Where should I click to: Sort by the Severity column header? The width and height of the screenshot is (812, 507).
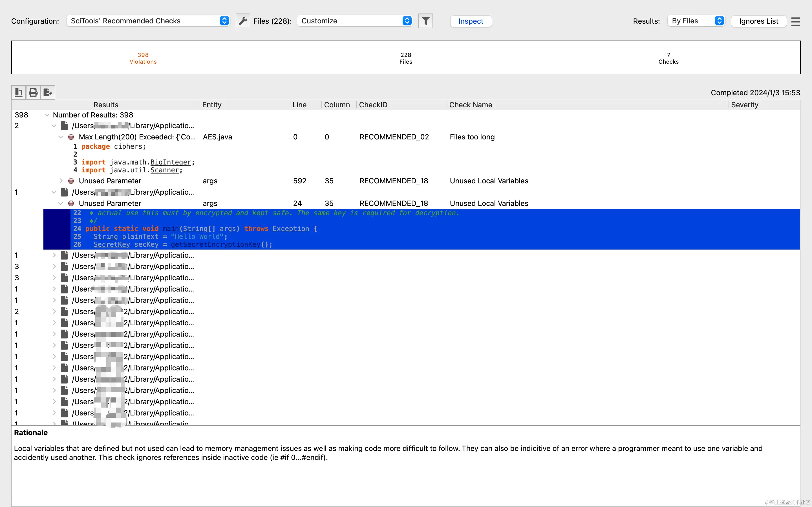click(744, 104)
